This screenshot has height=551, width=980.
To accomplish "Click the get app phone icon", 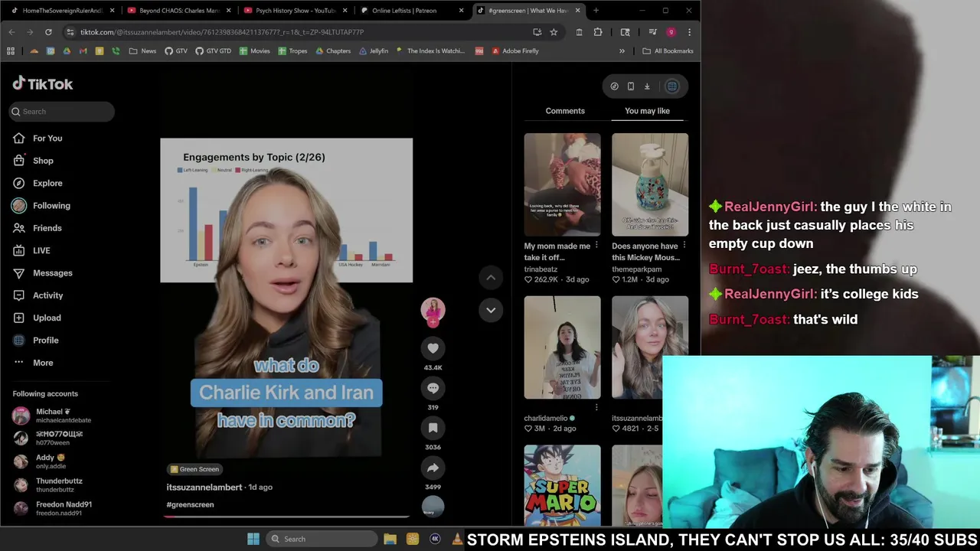I will click(x=630, y=86).
